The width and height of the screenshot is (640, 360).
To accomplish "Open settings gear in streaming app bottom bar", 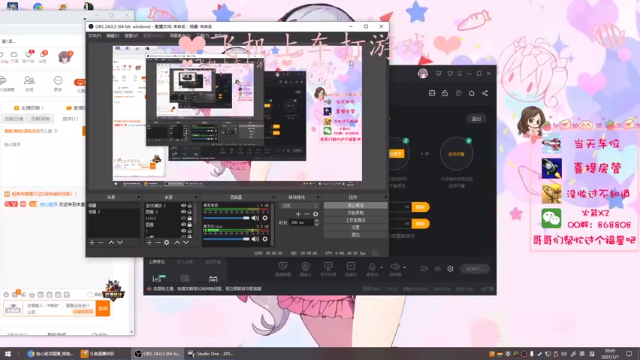I will tap(450, 269).
